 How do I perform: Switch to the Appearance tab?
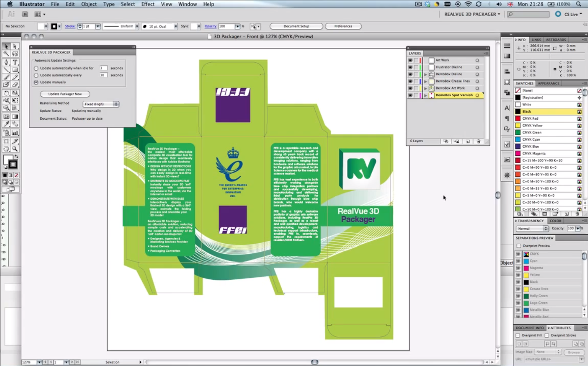click(x=548, y=84)
